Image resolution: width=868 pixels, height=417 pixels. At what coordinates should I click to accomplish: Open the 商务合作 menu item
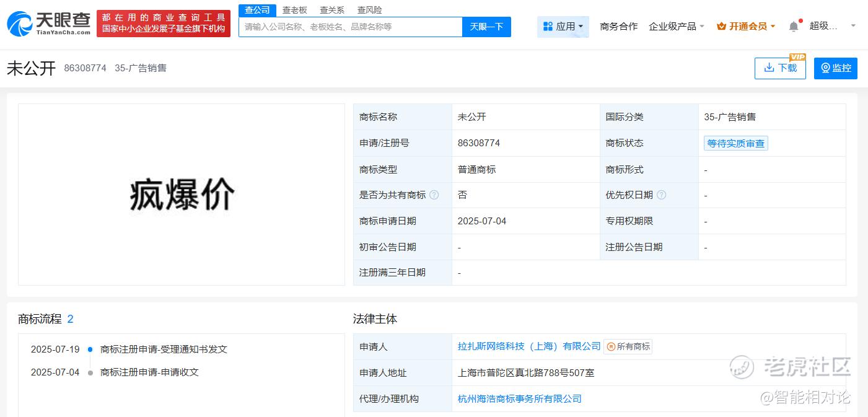point(618,26)
